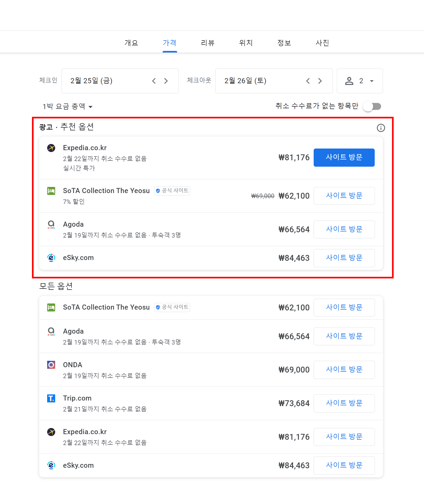Click SoTA Collection logo in sponsored options
Image resolution: width=424 pixels, height=504 pixels.
point(51,191)
